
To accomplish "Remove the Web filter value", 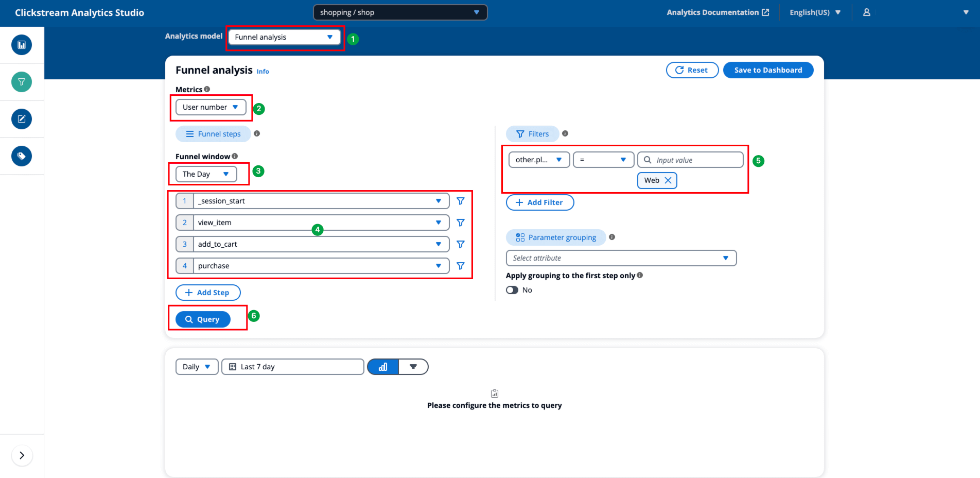I will [x=668, y=180].
